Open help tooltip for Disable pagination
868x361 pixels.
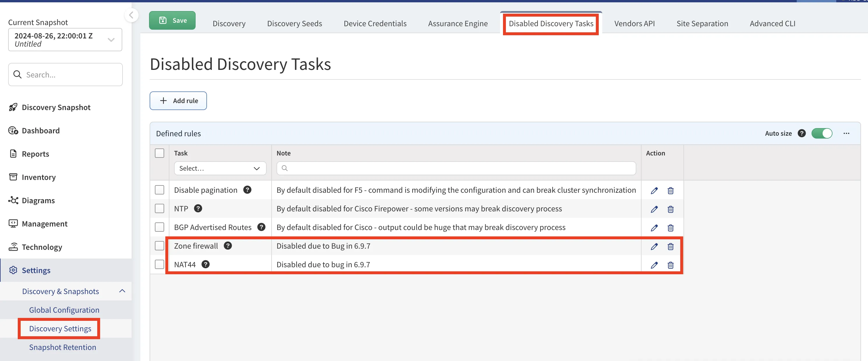click(248, 190)
